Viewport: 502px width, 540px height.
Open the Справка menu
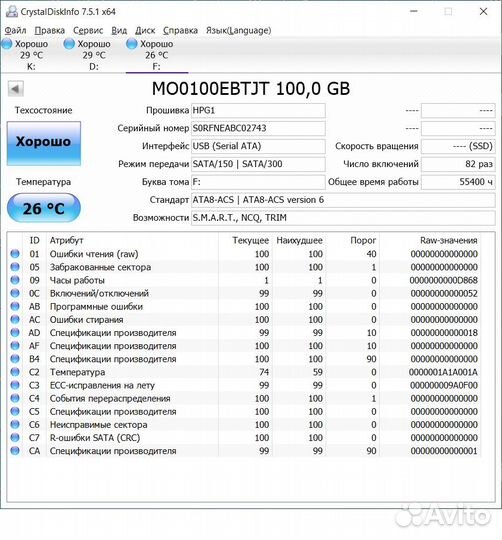point(180,31)
